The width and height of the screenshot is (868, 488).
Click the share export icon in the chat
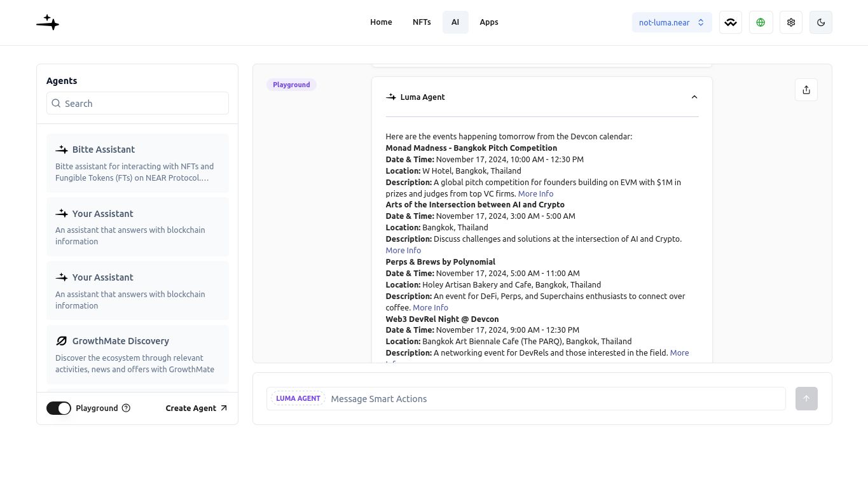tap(806, 90)
